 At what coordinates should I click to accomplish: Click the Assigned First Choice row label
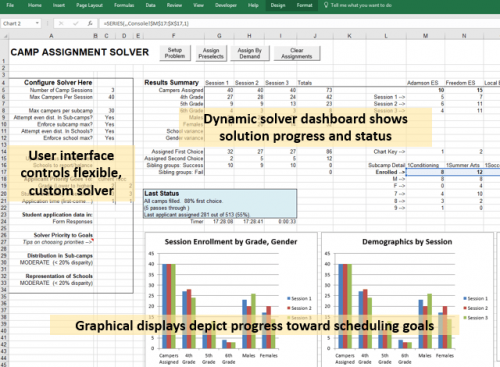tap(177, 151)
